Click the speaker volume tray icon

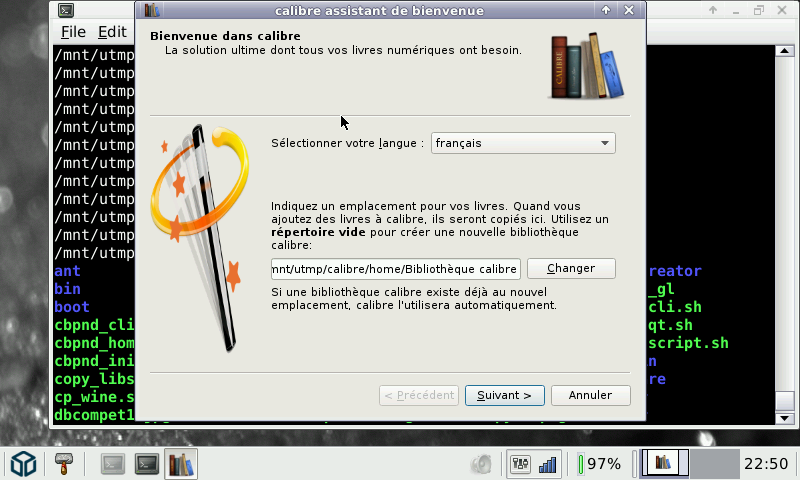point(481,464)
